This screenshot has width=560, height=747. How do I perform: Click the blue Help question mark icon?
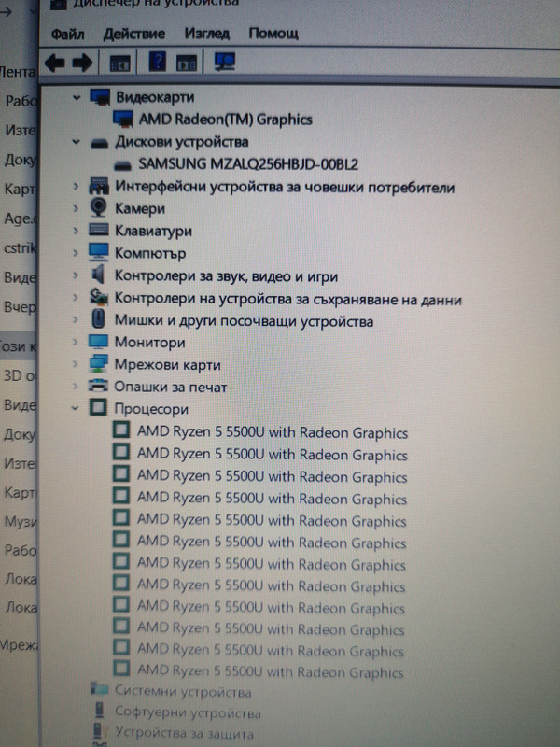click(x=158, y=62)
